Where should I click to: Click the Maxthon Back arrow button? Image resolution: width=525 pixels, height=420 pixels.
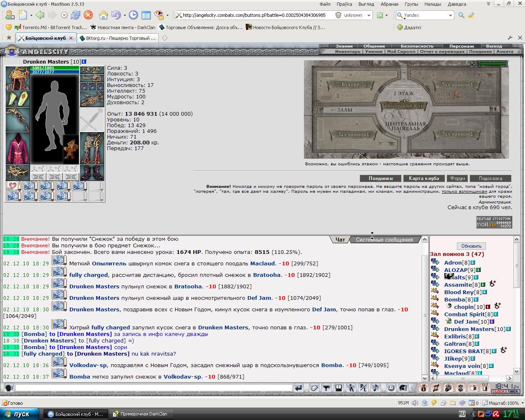click(40, 15)
